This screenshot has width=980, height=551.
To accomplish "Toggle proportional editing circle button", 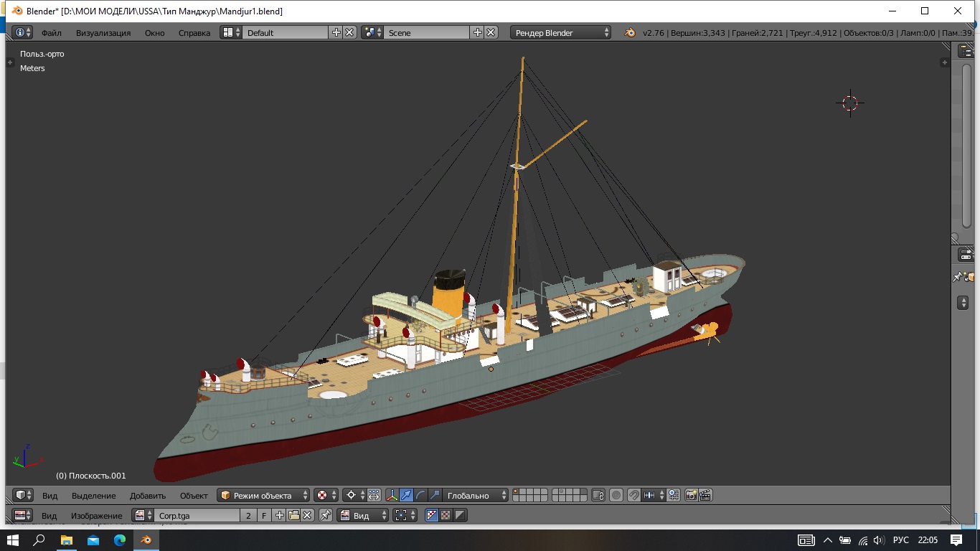I will point(616,495).
